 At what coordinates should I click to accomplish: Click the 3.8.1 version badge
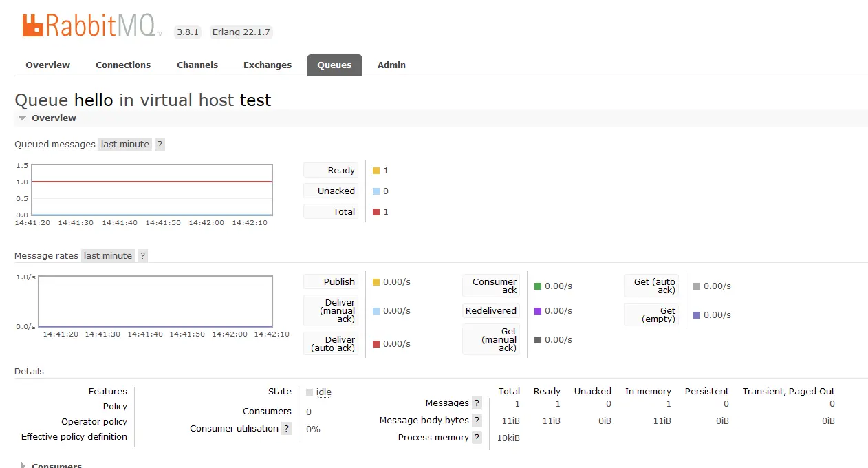[187, 32]
